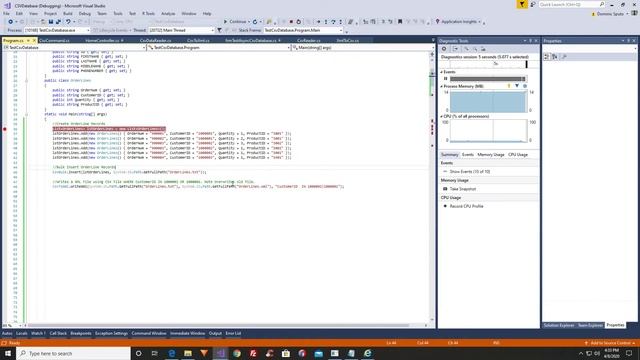Switch to the CsvReader.cs editor tab

(308, 40)
